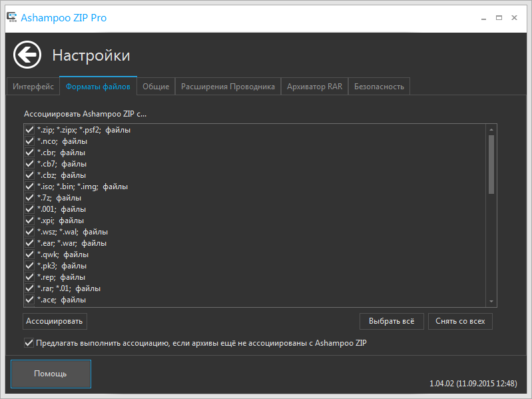Click the scroll down arrow of the file list

pyautogui.click(x=491, y=301)
